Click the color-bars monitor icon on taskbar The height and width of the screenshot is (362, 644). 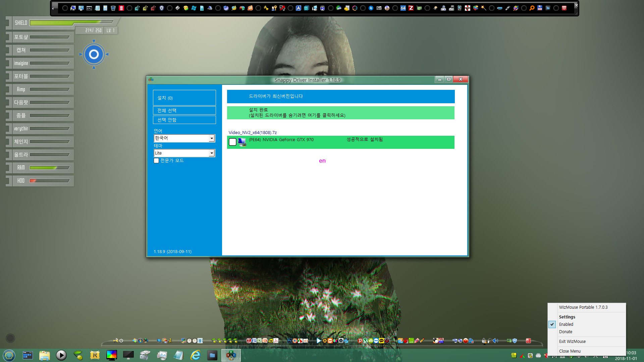coord(111,355)
